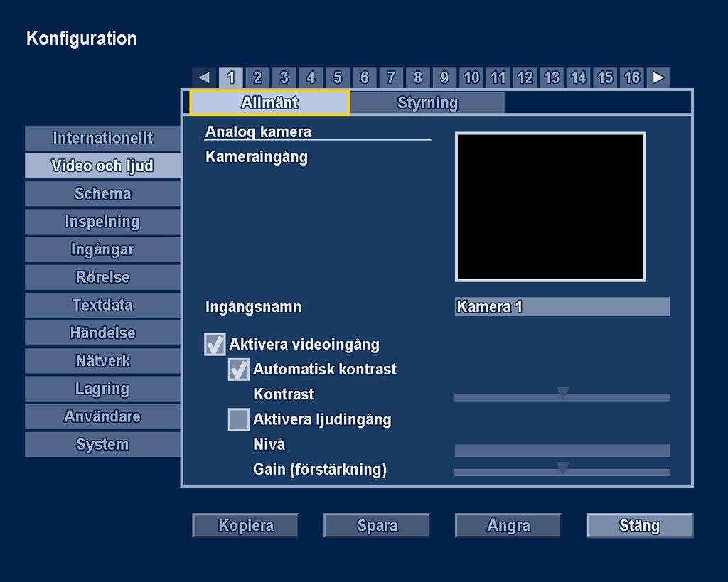Select camera channel 10
Screen dimensions: 728x582
coord(471,77)
